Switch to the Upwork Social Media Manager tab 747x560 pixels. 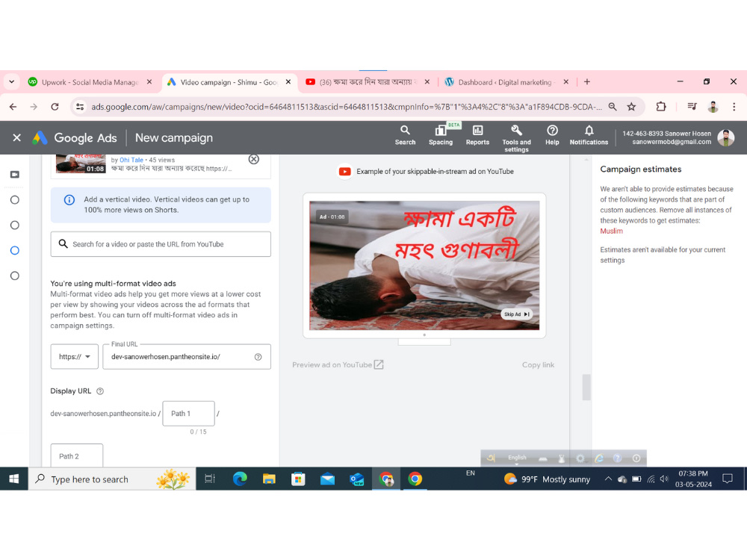(x=90, y=82)
